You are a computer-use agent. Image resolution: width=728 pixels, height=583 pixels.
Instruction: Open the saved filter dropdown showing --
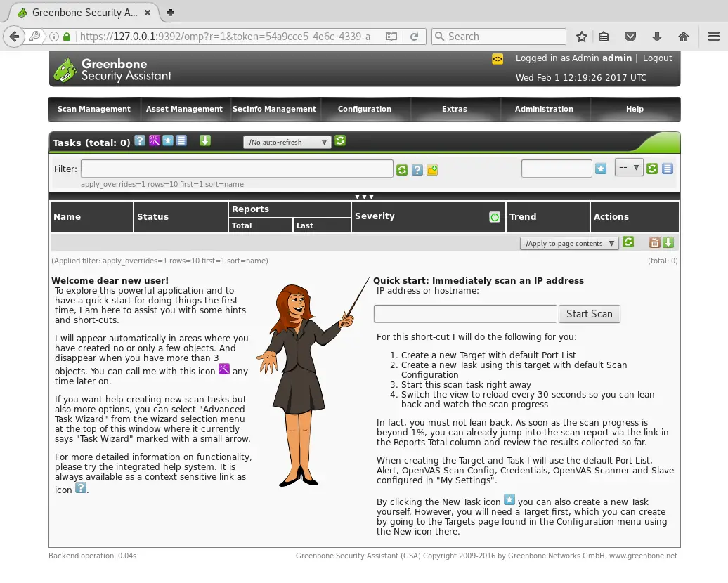click(x=629, y=168)
